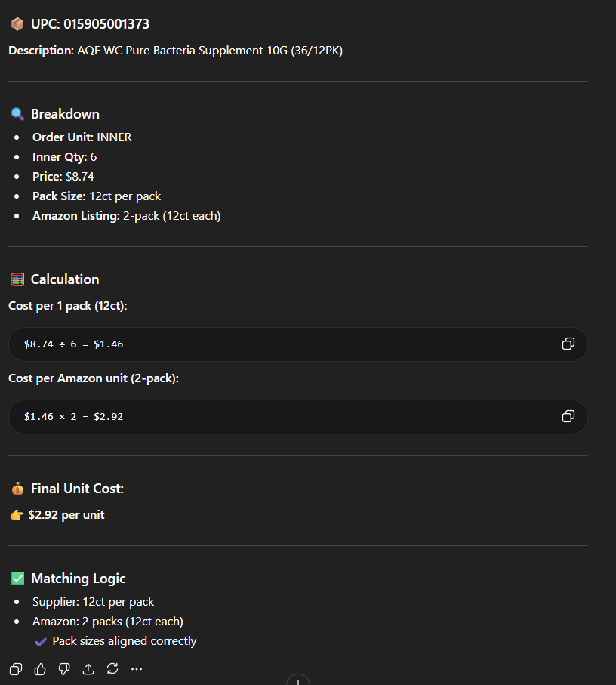Copy the $1.46 × 2 calculation code
This screenshot has width=616, height=685.
click(x=568, y=417)
